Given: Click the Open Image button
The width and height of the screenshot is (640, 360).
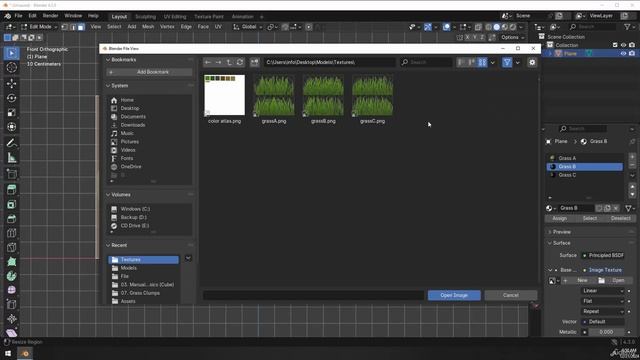Looking at the screenshot, I should click(454, 295).
